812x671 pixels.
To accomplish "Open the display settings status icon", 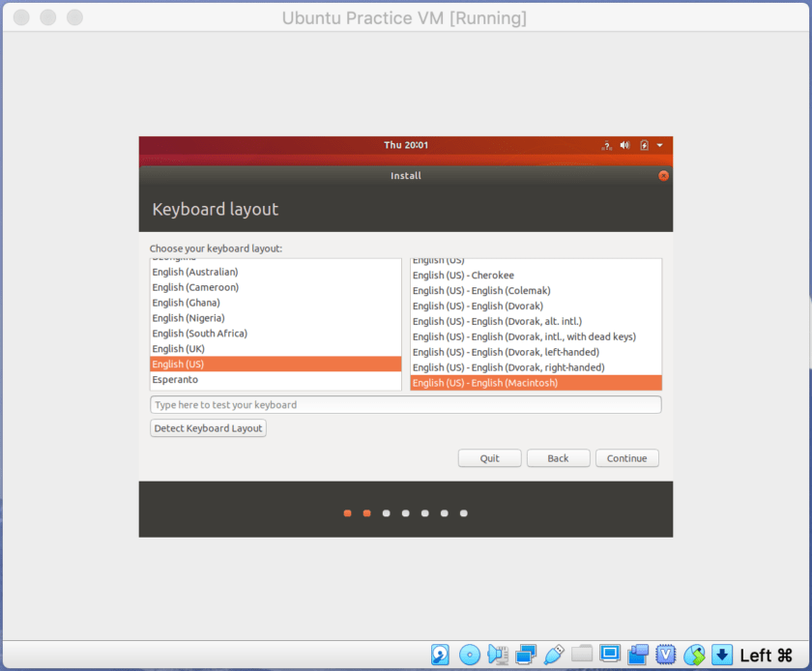I will [x=610, y=655].
